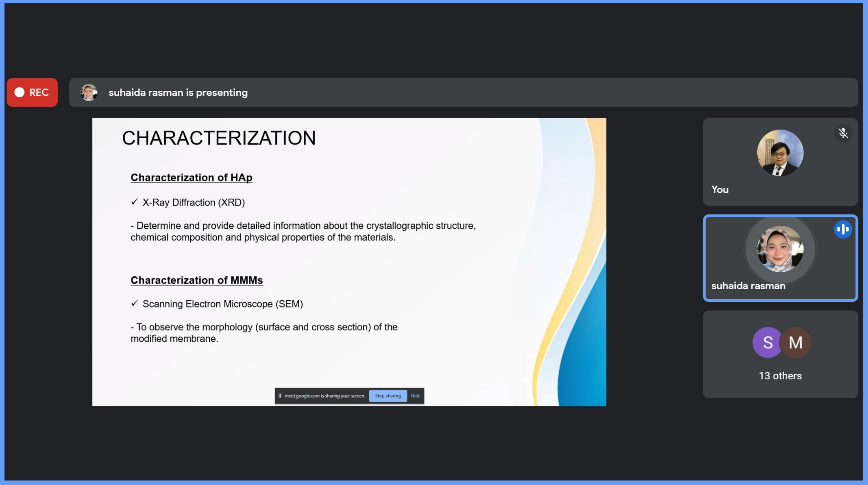Click presenter avatar in presenting banner
Viewport: 868px width, 485px height.
(89, 92)
